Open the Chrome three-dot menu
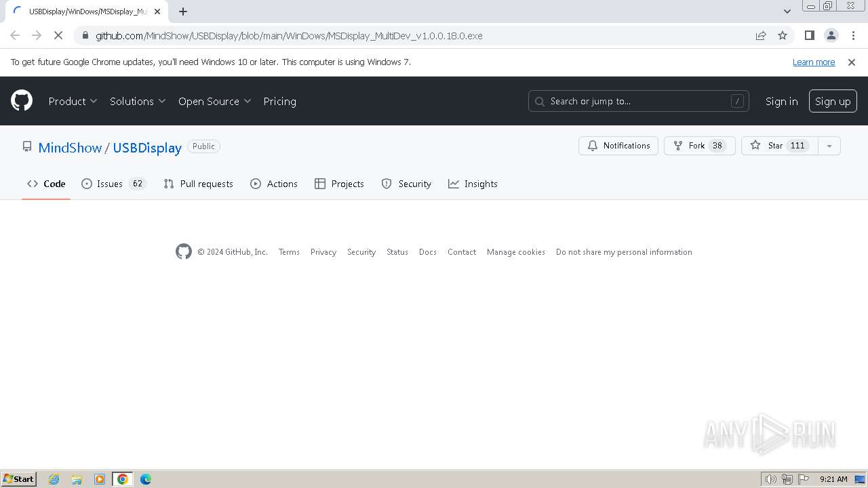 (852, 35)
